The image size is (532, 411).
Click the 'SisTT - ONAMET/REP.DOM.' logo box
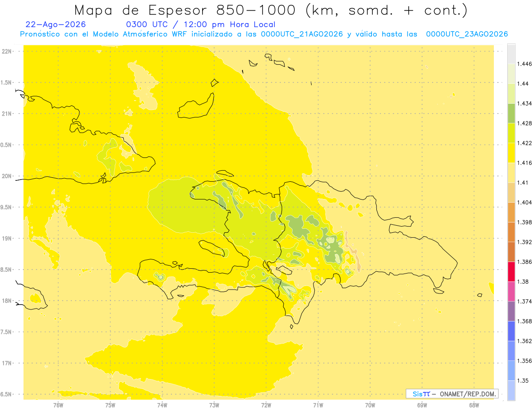coord(452,394)
